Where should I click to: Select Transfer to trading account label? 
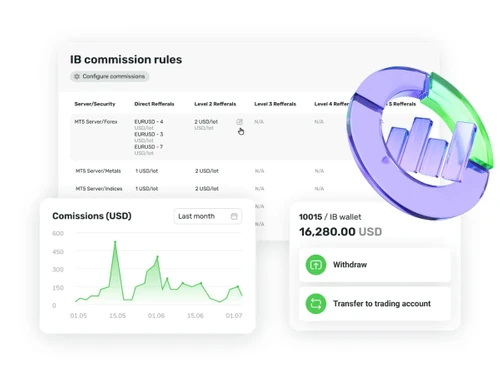382,304
